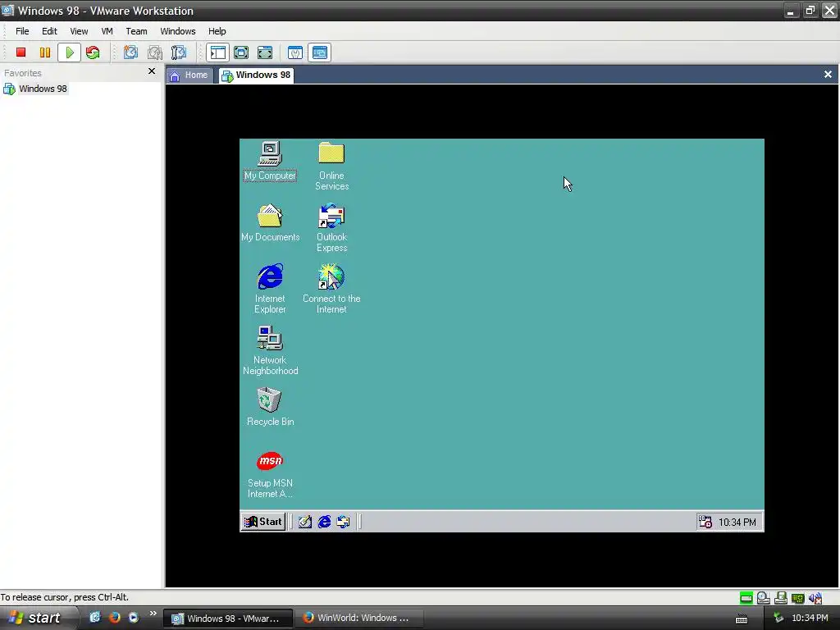Open Windows Media Player from host quick launch
The image size is (840, 630).
(134, 618)
